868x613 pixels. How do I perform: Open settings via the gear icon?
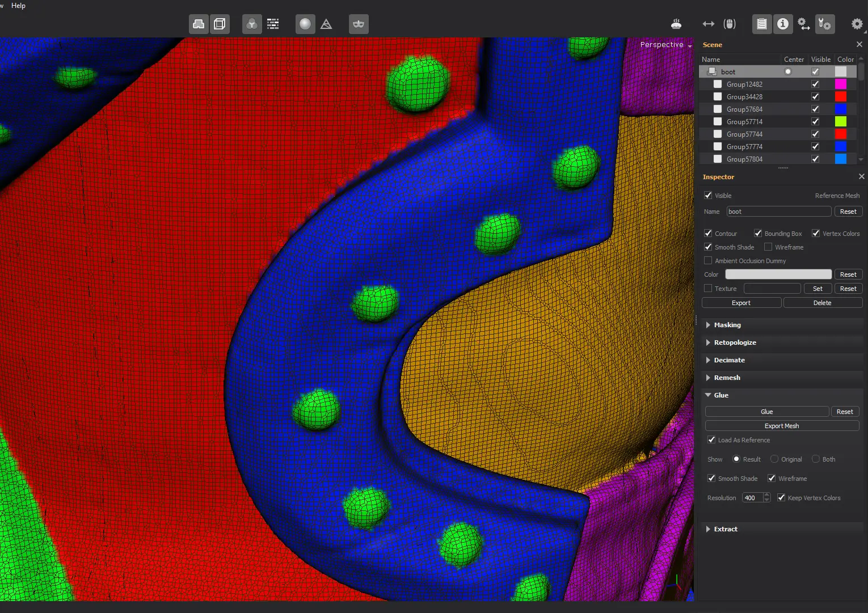pos(857,24)
